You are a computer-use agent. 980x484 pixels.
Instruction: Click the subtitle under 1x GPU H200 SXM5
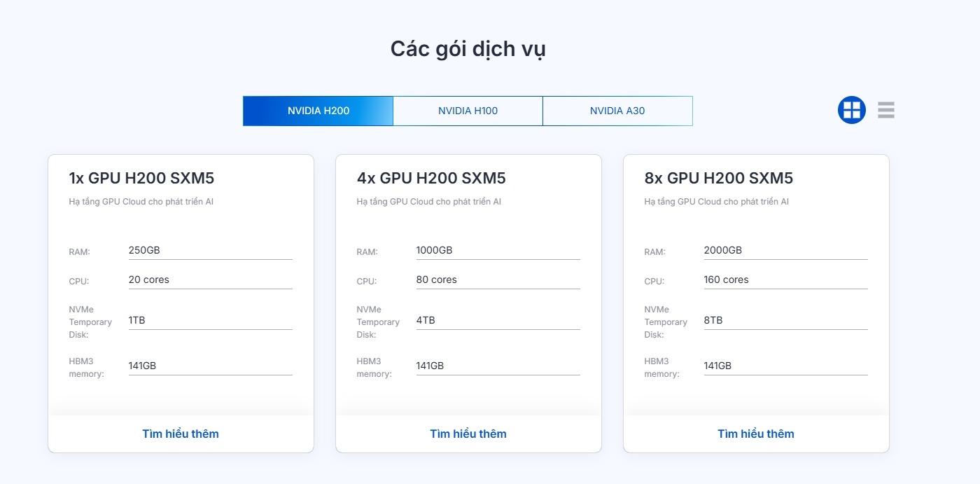(x=141, y=202)
